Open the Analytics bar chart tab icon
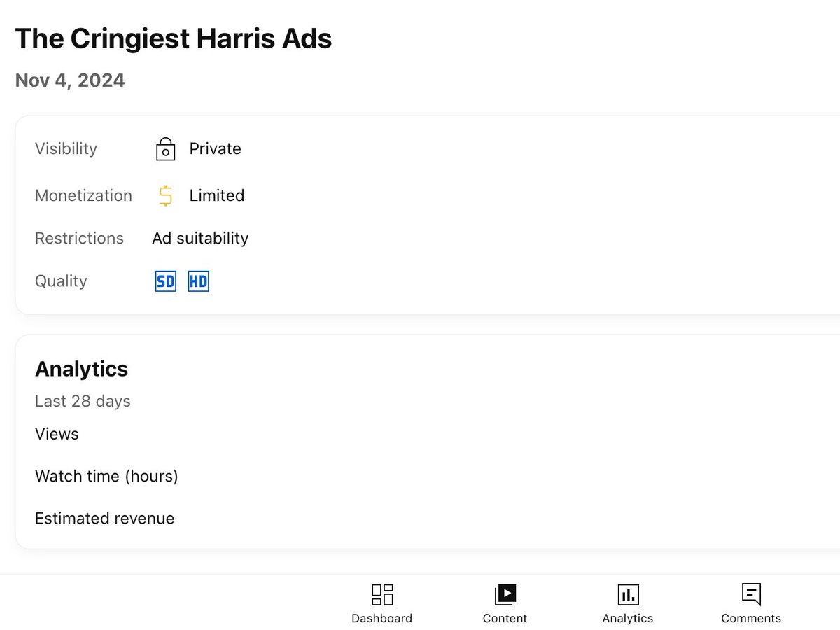The height and width of the screenshot is (630, 840). click(x=628, y=594)
